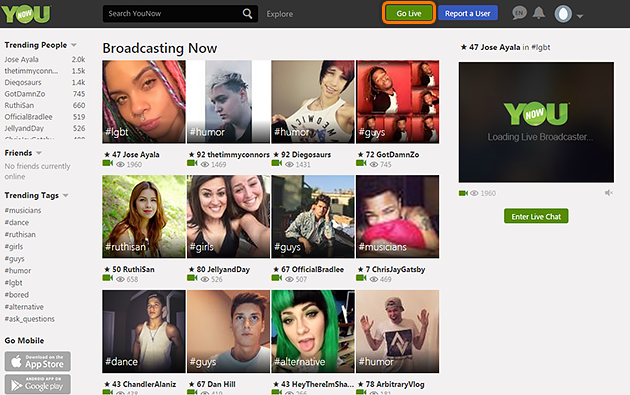This screenshot has width=630, height=395.
Task: Click Enter Live Chat button
Action: pos(536,216)
